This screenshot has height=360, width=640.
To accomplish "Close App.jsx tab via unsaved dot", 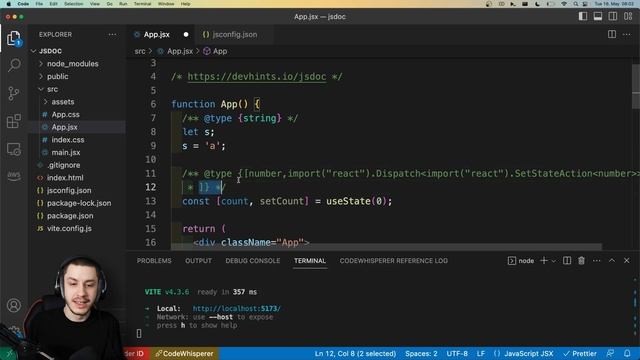I will coord(186,35).
